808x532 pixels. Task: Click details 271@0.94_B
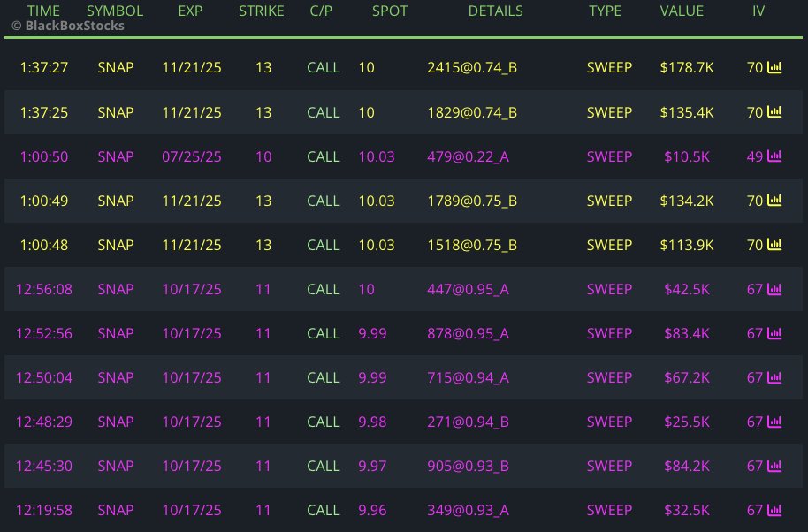[x=468, y=422]
